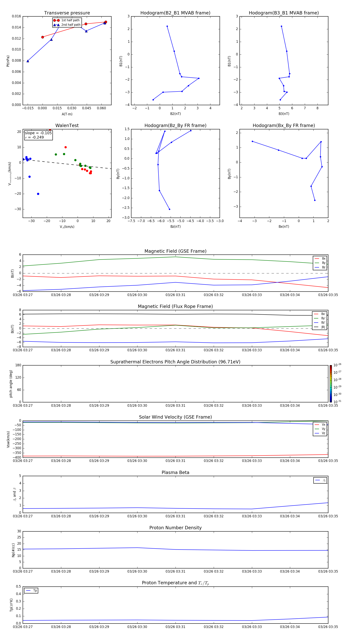Screen dimensions: 351x644
Task: Click the 'B3(nT)' x-axis label
Action: click(x=284, y=114)
